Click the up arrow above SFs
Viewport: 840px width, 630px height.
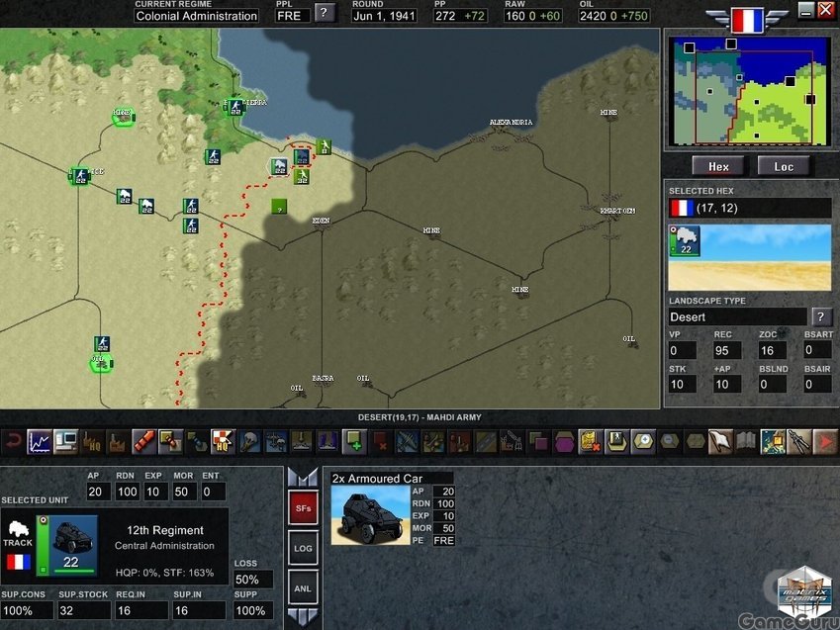[303, 477]
